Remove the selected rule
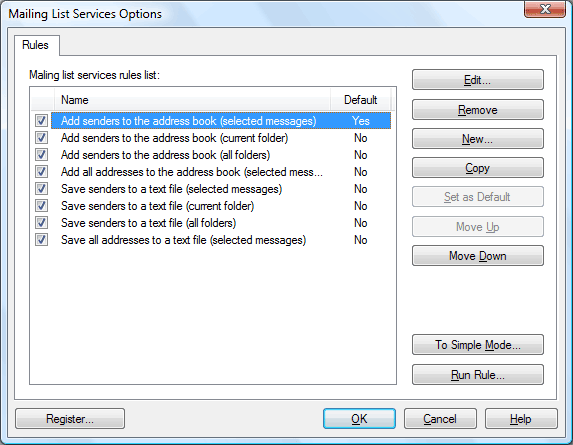 (x=478, y=110)
